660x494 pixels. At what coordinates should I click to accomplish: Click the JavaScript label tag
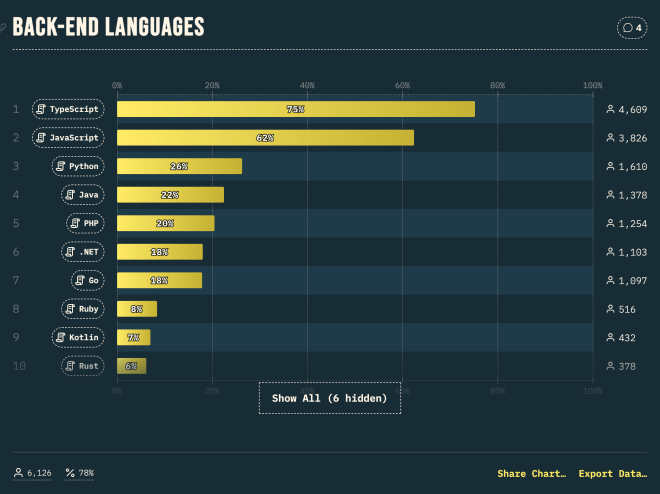pos(68,138)
